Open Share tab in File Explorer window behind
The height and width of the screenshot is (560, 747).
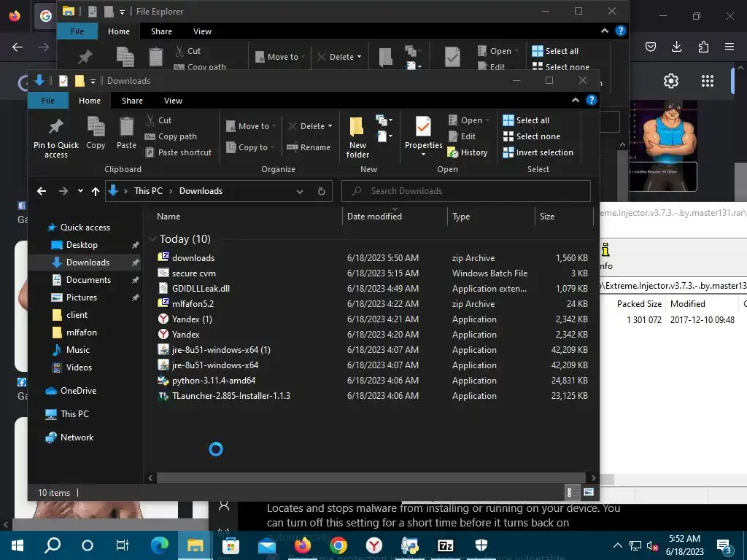(161, 31)
